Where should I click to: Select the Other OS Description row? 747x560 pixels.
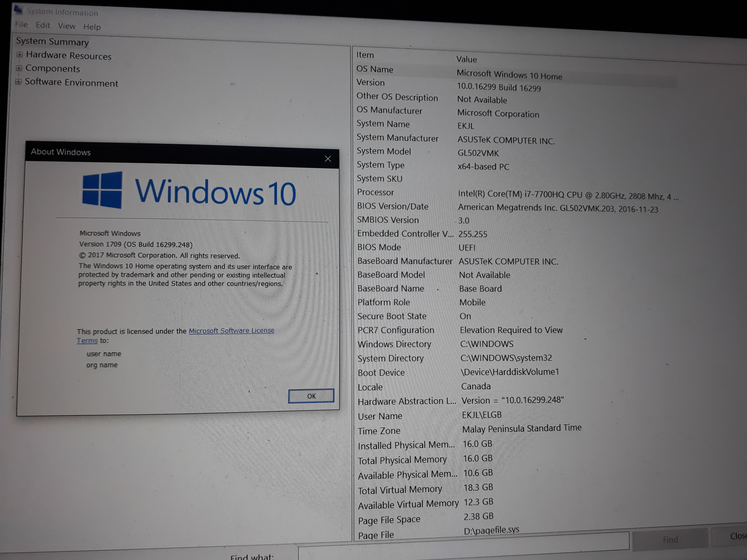coord(432,98)
